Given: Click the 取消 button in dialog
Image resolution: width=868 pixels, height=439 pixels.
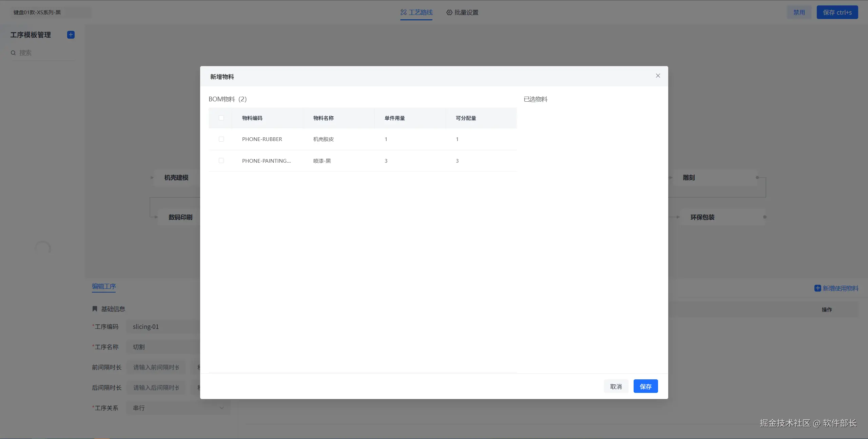Looking at the screenshot, I should pyautogui.click(x=616, y=386).
